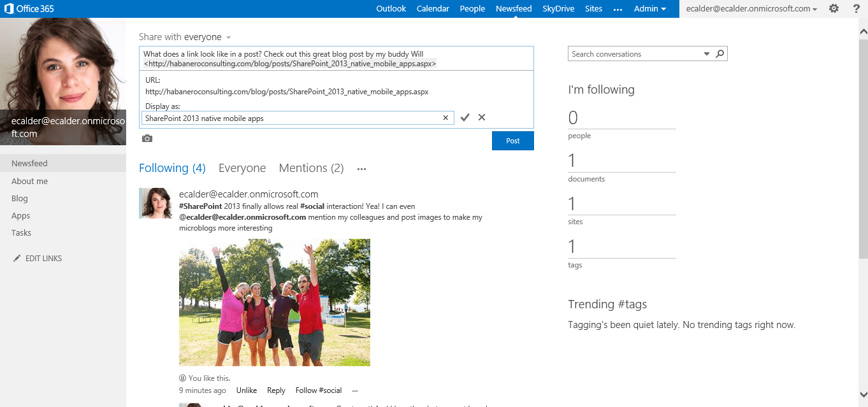Open ellipsis menu in top navigation

pos(618,9)
